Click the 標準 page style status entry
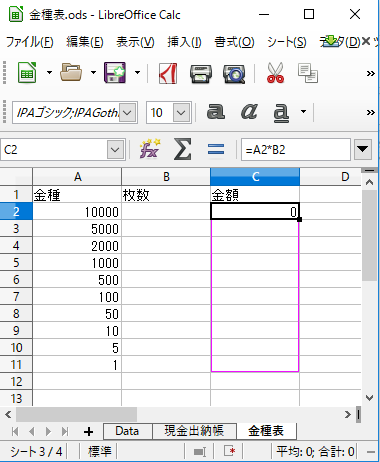380x462 pixels. coord(99,452)
